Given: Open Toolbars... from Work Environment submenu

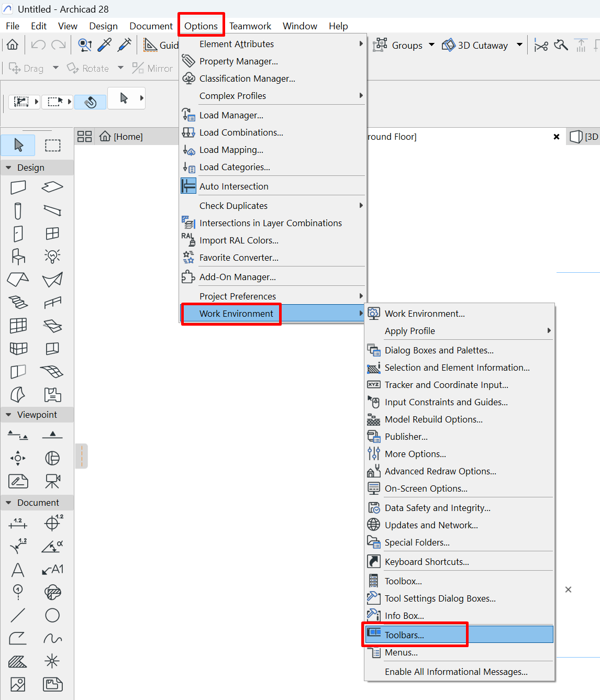Looking at the screenshot, I should 404,635.
